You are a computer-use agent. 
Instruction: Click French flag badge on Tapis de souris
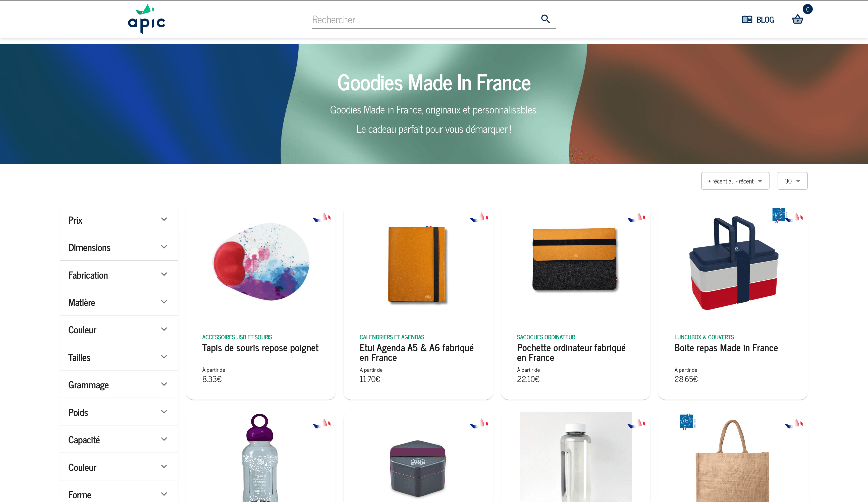click(322, 218)
